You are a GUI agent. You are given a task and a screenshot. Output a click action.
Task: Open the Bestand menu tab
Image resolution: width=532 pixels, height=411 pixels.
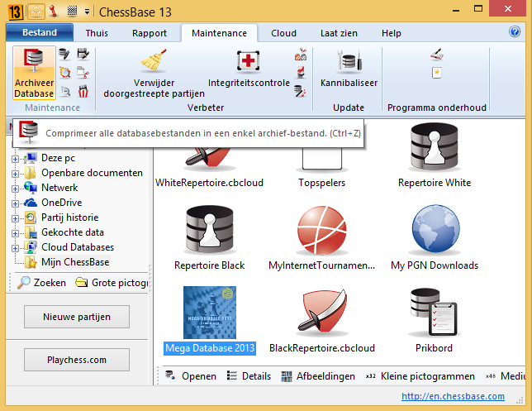click(x=40, y=32)
